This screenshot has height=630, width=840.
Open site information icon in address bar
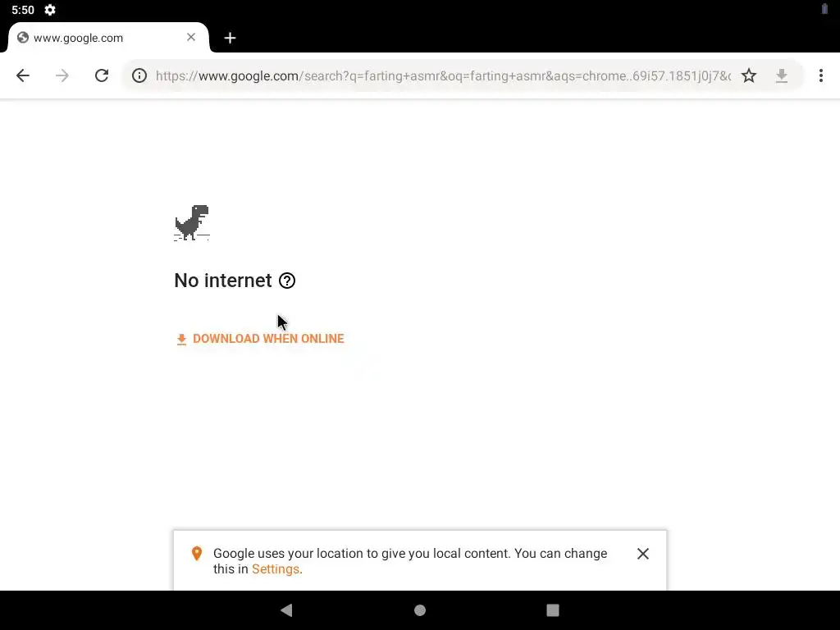point(139,75)
